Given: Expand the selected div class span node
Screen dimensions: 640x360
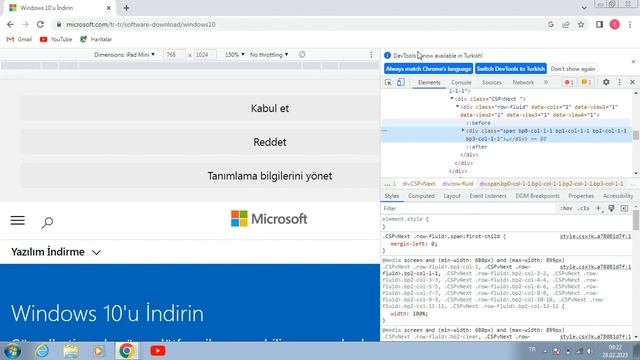Looking at the screenshot, I should [x=463, y=130].
